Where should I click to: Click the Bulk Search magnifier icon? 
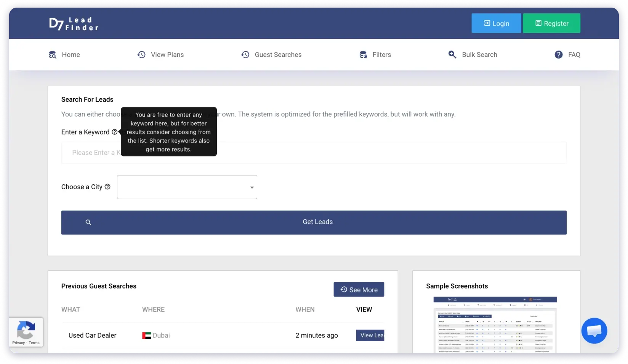coord(452,55)
